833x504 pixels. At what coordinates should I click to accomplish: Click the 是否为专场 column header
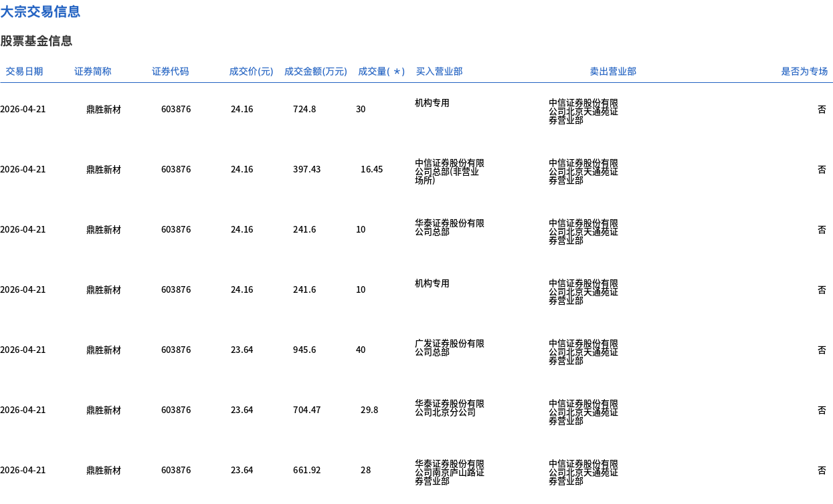pos(804,72)
